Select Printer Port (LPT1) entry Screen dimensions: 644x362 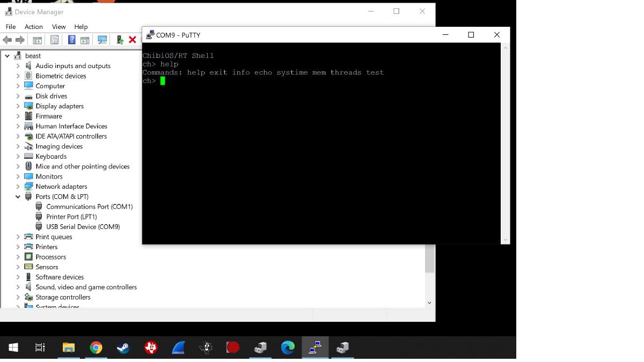[71, 217]
